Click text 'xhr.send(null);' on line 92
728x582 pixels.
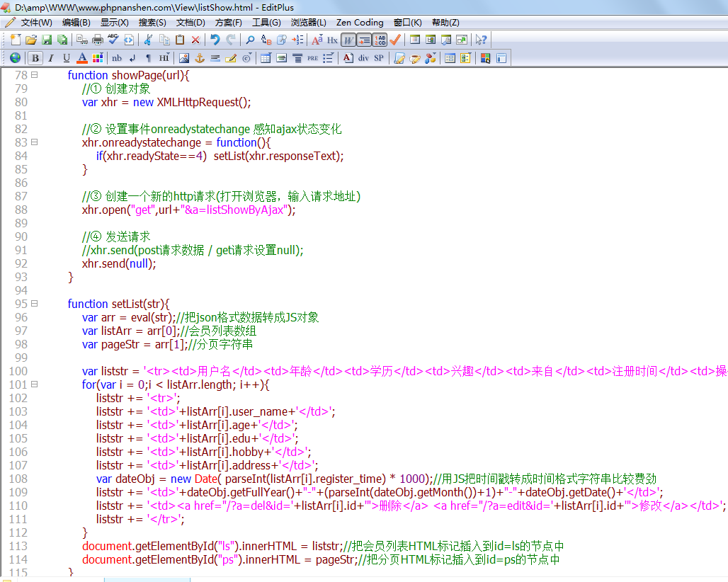(119, 263)
